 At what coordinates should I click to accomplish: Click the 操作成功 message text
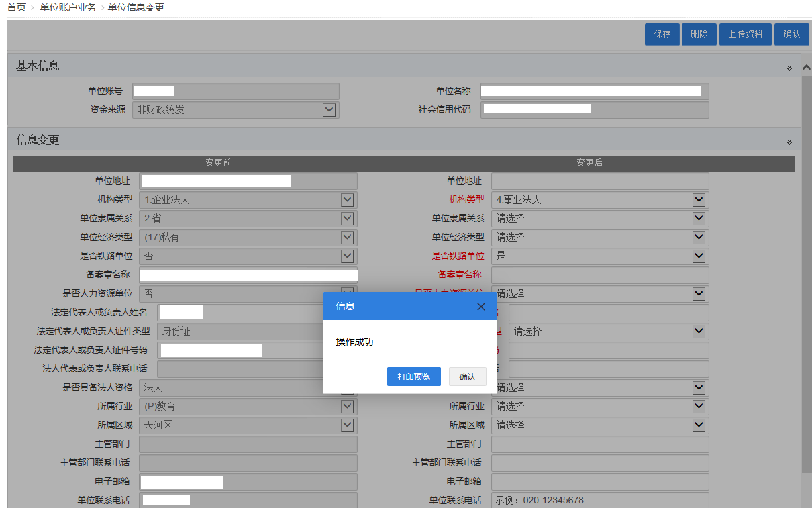click(x=354, y=342)
